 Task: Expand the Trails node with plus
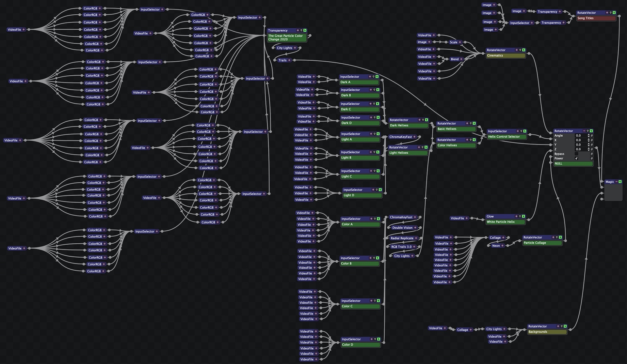click(289, 60)
